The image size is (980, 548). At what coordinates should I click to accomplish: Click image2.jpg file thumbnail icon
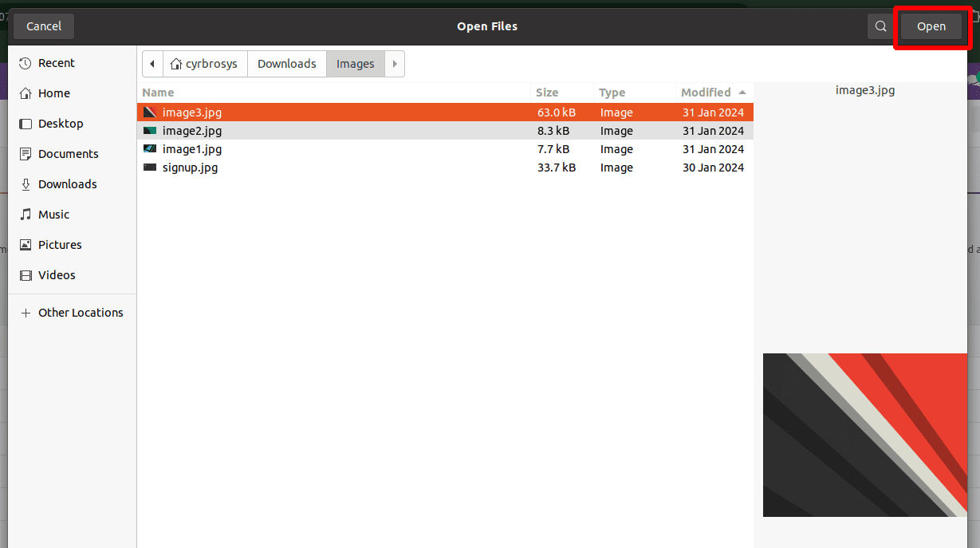150,131
